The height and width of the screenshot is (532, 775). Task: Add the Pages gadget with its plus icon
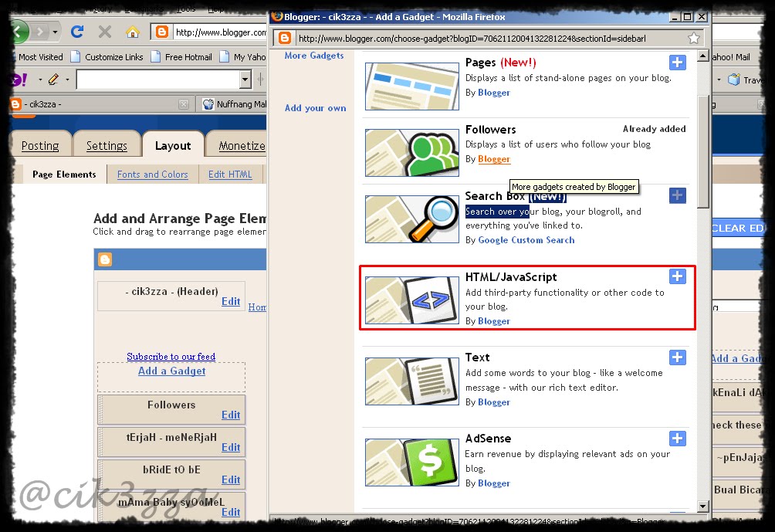[x=677, y=63]
